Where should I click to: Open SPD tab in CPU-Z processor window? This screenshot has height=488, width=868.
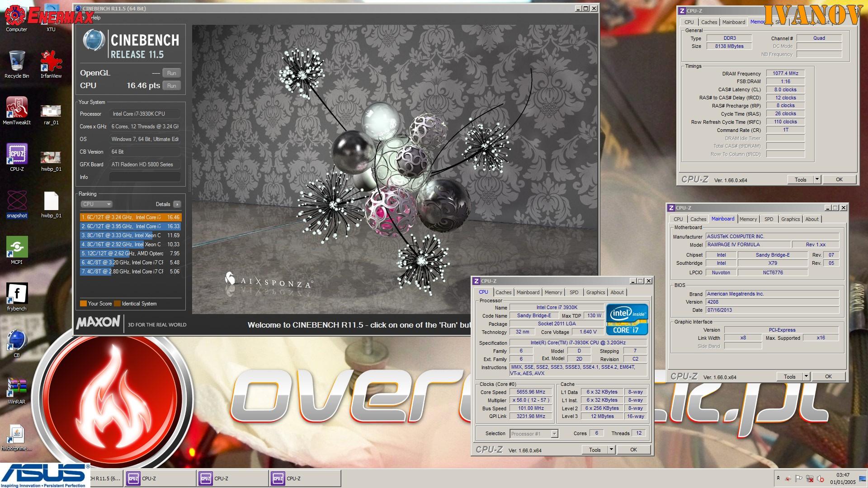[574, 292]
